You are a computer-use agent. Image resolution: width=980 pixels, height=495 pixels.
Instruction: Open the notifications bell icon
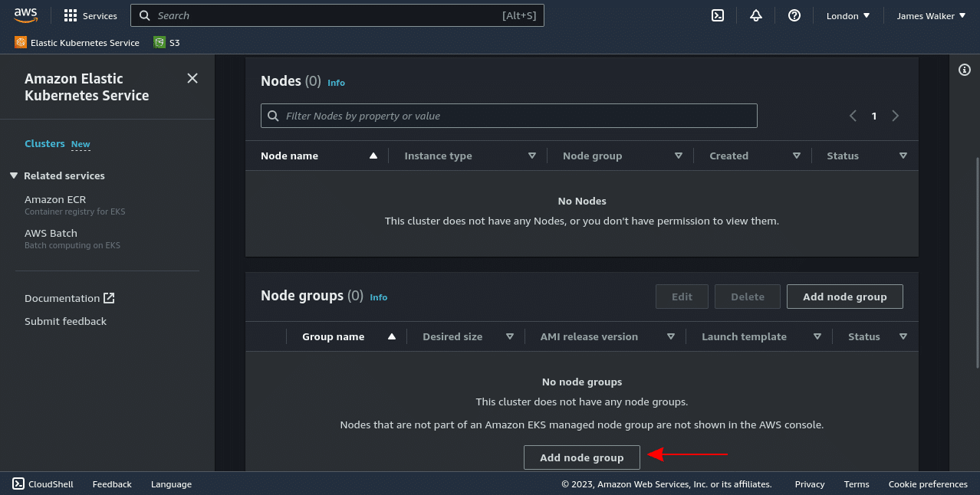click(756, 15)
